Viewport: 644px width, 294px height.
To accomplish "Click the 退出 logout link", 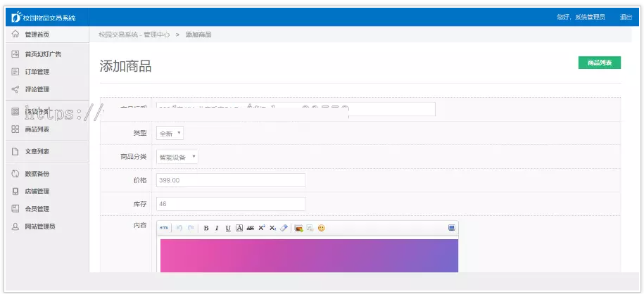I will 626,18.
